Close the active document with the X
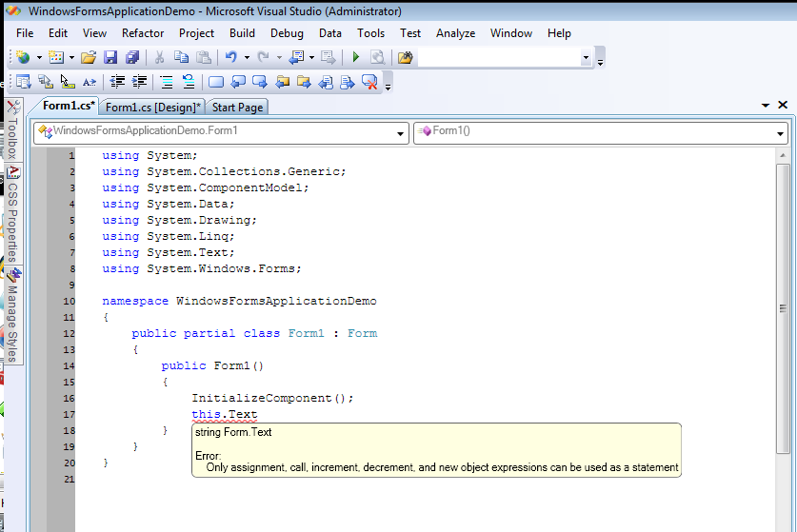 coord(783,105)
